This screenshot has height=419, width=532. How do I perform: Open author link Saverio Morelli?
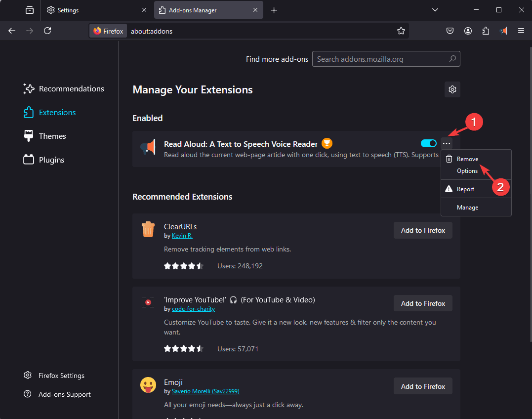click(x=205, y=391)
